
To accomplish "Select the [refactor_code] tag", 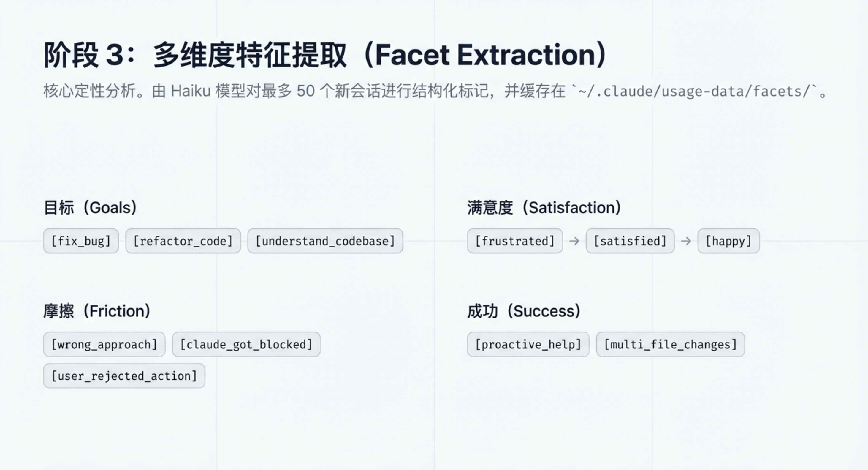I will click(183, 241).
